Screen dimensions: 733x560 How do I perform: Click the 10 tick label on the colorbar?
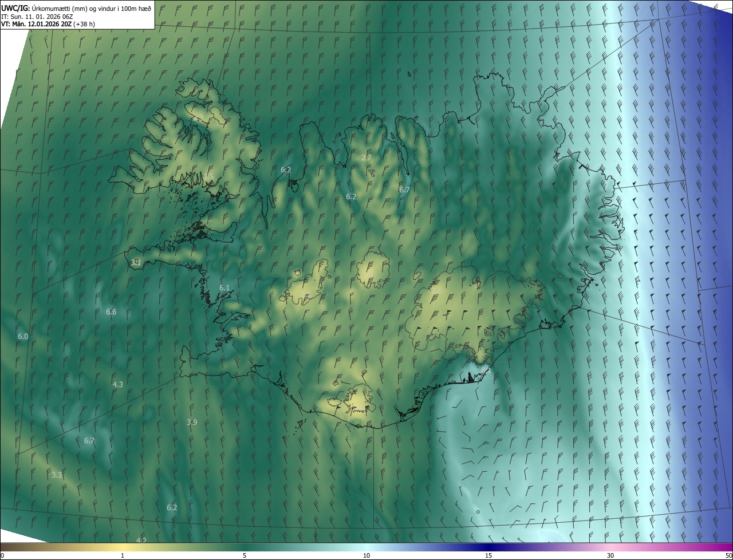point(366,555)
